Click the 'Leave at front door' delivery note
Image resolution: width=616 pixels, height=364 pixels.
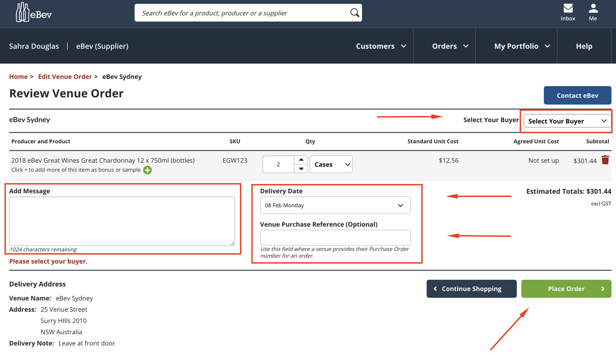[x=87, y=343]
